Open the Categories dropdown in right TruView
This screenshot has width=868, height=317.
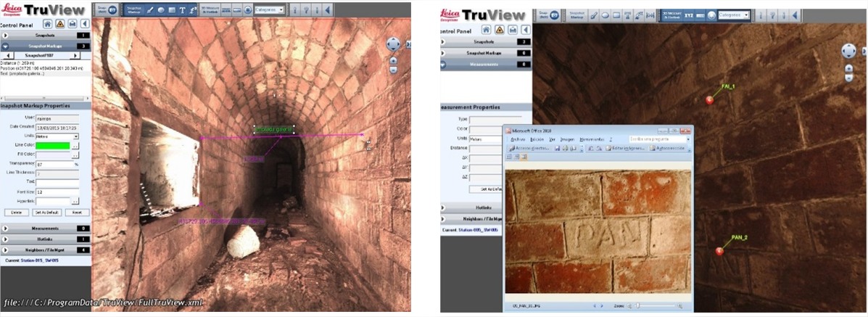(x=733, y=15)
